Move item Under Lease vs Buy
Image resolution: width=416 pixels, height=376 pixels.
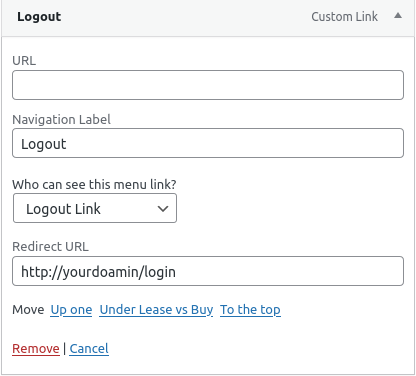click(156, 310)
